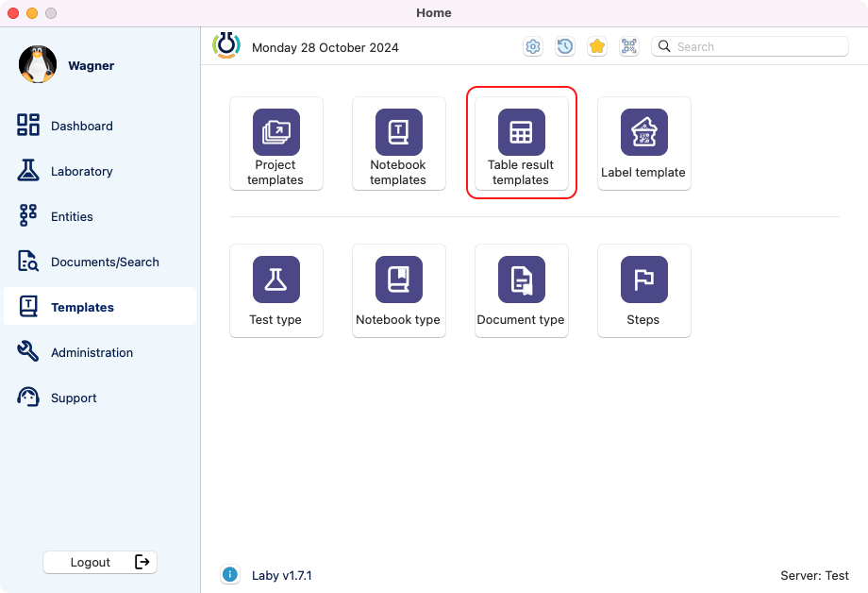
Task: Open Document type tile
Action: tap(522, 291)
